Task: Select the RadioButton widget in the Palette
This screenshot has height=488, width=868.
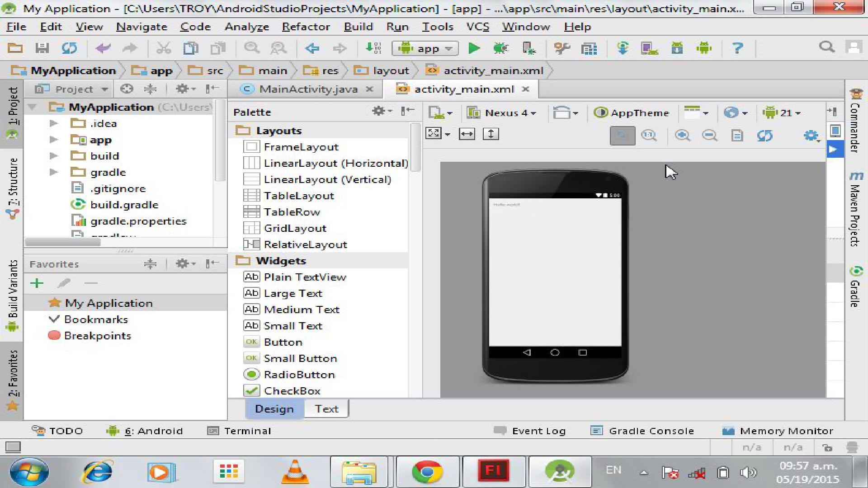Action: [x=299, y=374]
